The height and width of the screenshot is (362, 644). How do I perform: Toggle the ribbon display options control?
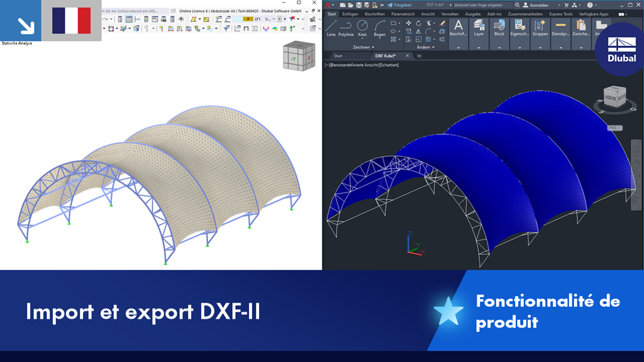click(x=621, y=14)
